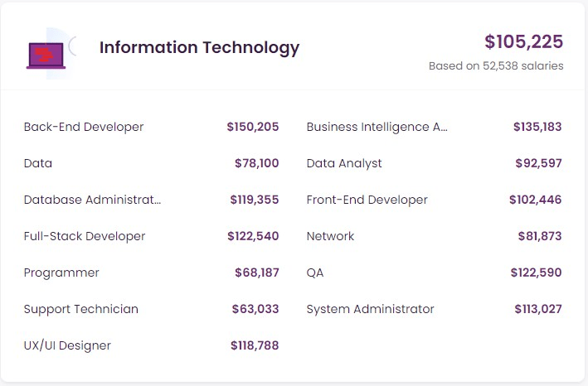Click the $105,225 average salary figure
This screenshot has width=588, height=386.
[523, 41]
